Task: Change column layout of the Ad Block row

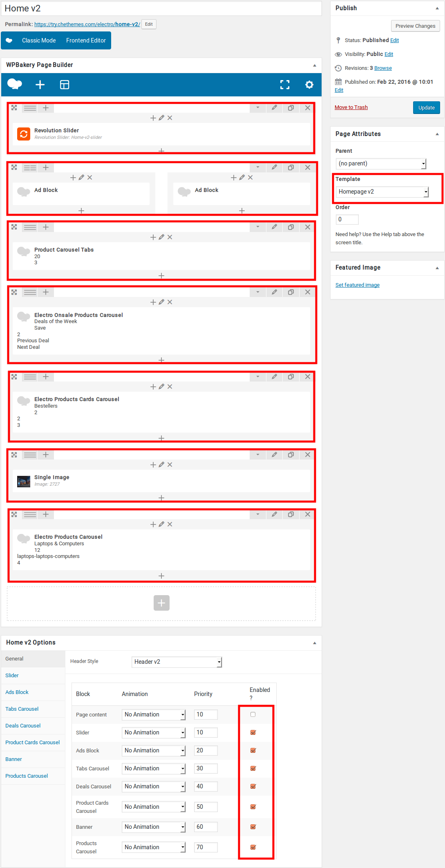Action: point(30,167)
